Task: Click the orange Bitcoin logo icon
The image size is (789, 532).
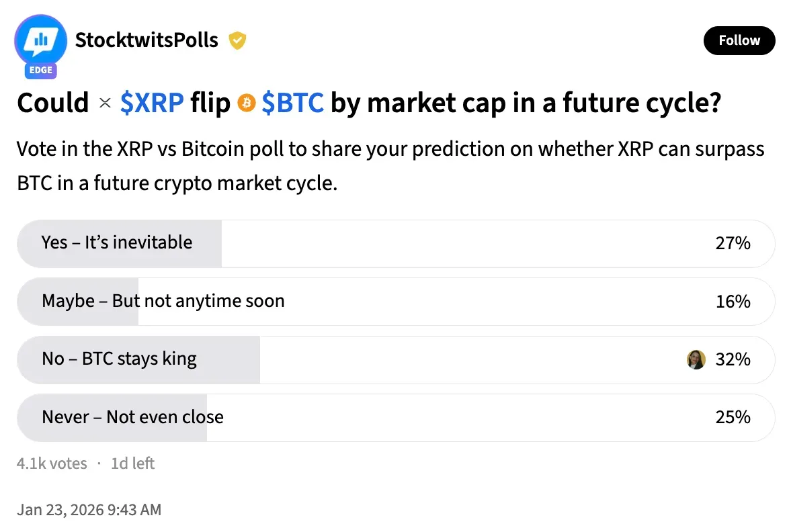Action: pyautogui.click(x=247, y=103)
